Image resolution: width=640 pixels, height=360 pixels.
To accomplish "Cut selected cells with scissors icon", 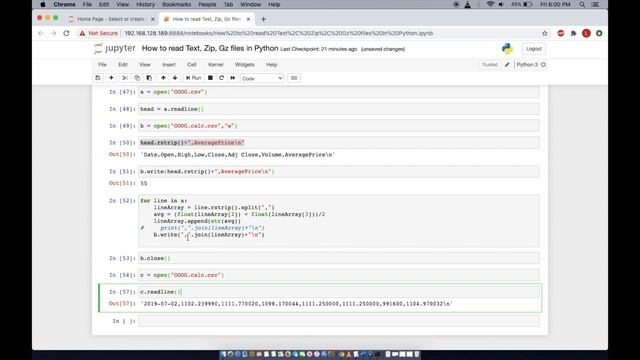I will pos(125,78).
